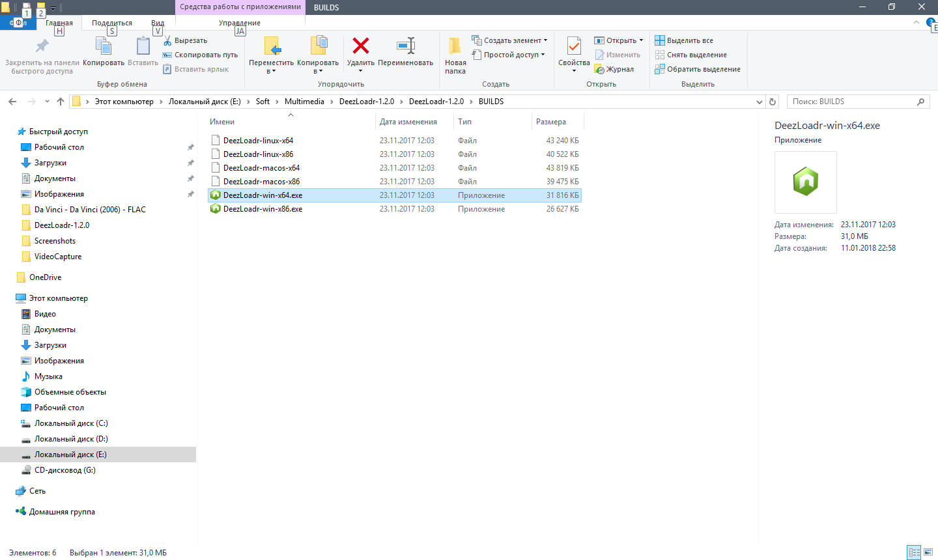Refresh the current folder view

(773, 102)
